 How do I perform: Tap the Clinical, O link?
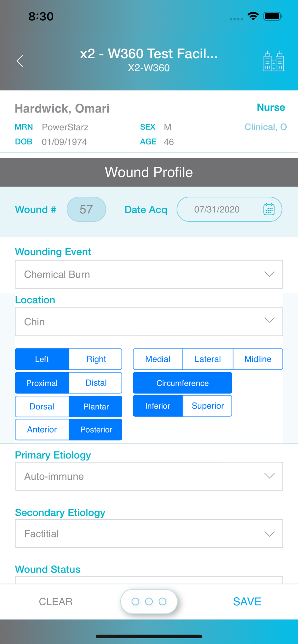265,127
